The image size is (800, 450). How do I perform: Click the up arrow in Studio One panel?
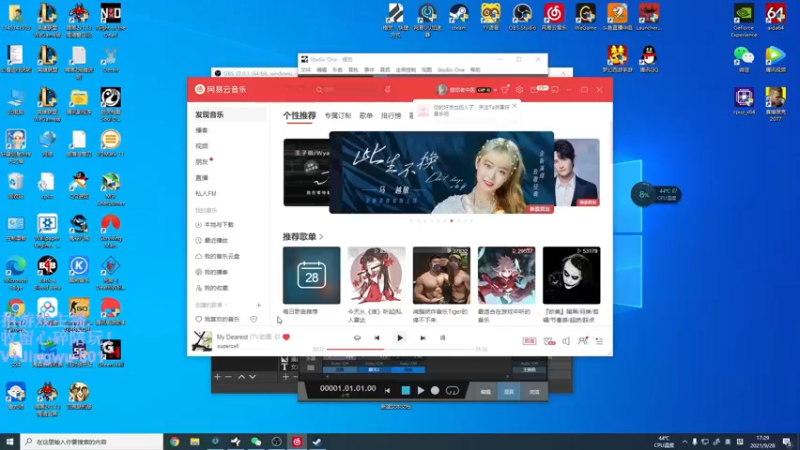241,377
